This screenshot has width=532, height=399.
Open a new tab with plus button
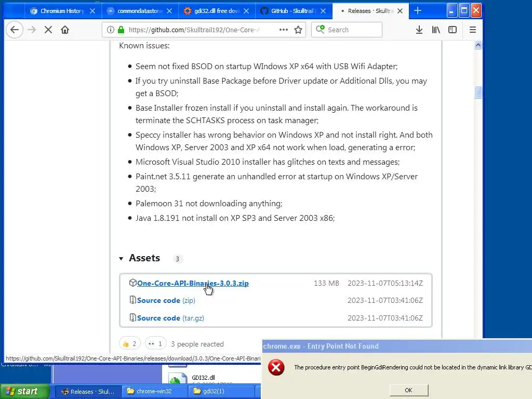[x=418, y=11]
